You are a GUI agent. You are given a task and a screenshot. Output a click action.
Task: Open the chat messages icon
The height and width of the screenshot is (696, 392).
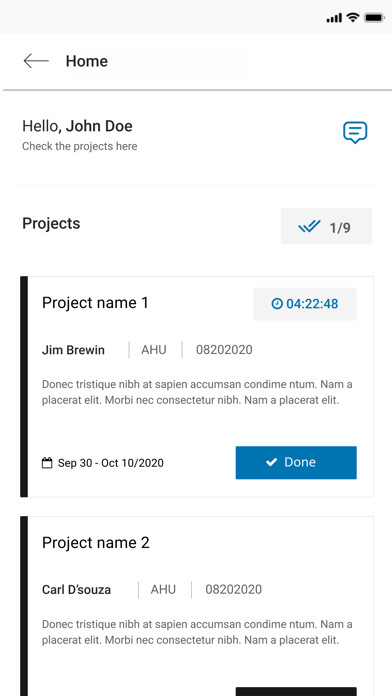pos(355,132)
